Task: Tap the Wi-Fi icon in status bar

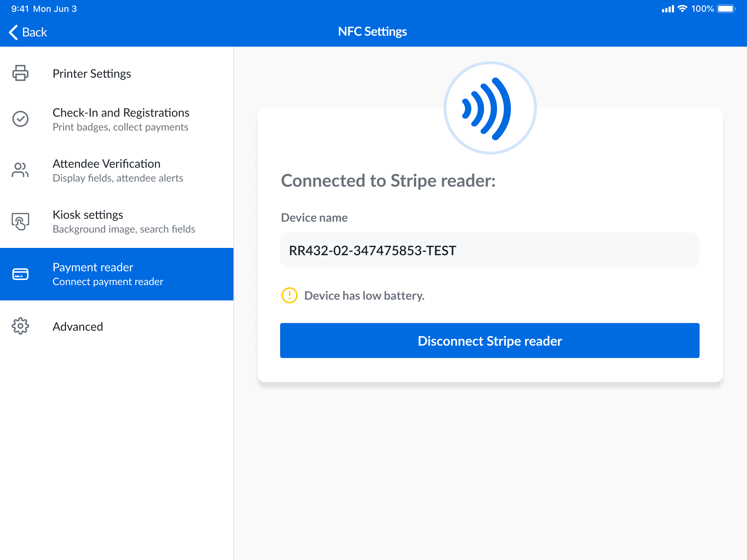Action: [x=682, y=9]
